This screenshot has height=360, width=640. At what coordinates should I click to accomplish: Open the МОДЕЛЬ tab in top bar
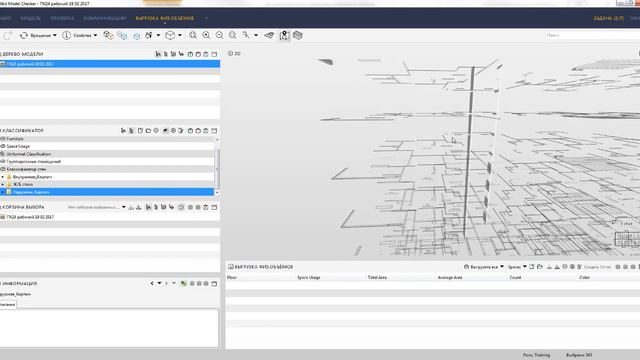31,18
